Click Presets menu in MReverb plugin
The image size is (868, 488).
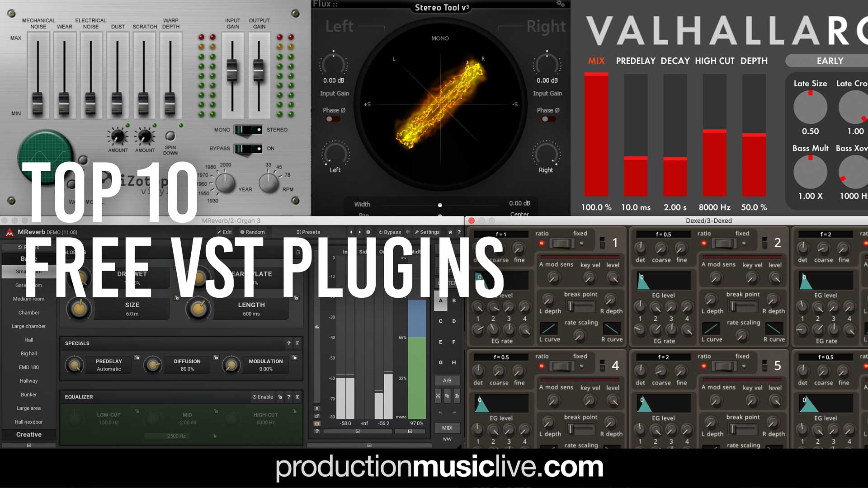click(x=308, y=231)
